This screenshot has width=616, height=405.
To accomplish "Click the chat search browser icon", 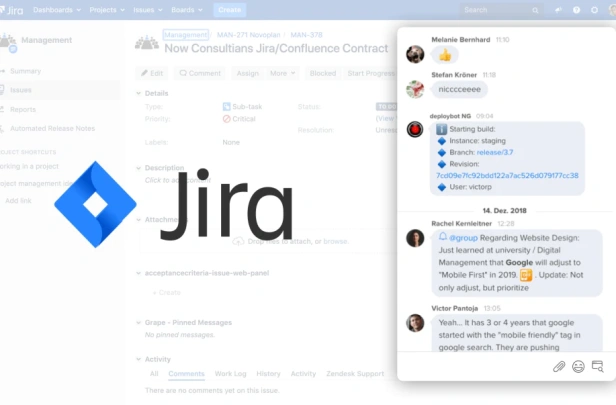I will click(x=598, y=367).
